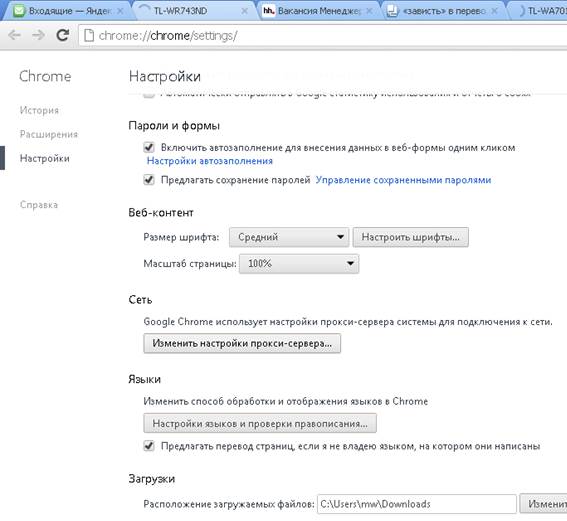This screenshot has width=567, height=521.
Task: Open История in the sidebar
Action: [x=39, y=110]
